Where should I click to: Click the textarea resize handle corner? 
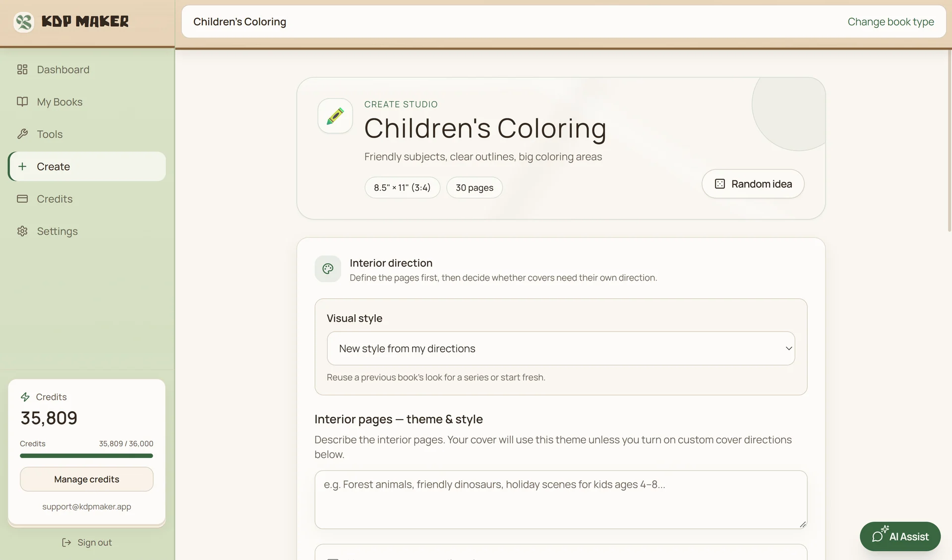click(803, 524)
